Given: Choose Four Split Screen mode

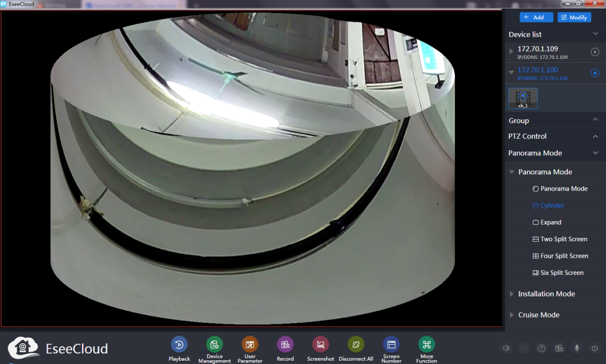Looking at the screenshot, I should coord(564,256).
